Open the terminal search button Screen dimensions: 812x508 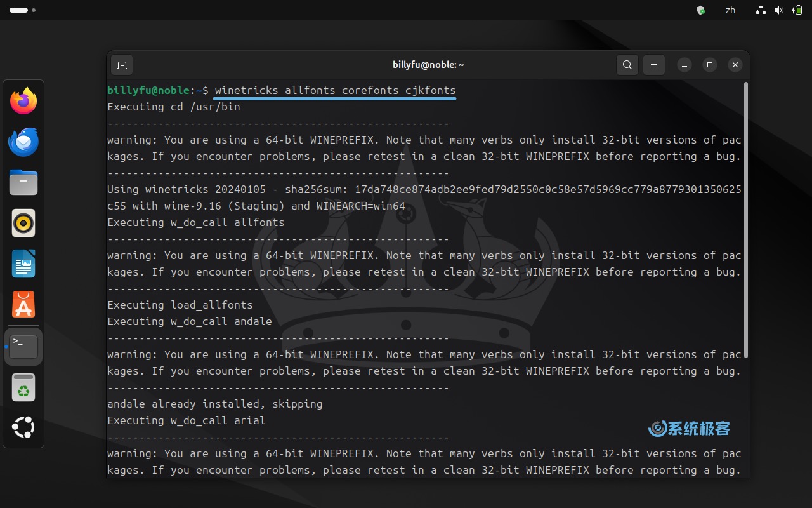pyautogui.click(x=627, y=65)
